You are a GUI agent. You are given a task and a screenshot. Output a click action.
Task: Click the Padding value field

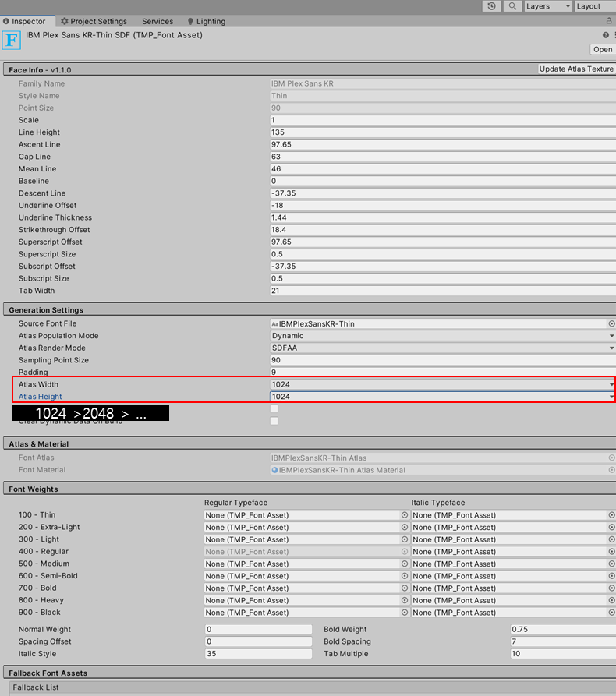(x=442, y=373)
